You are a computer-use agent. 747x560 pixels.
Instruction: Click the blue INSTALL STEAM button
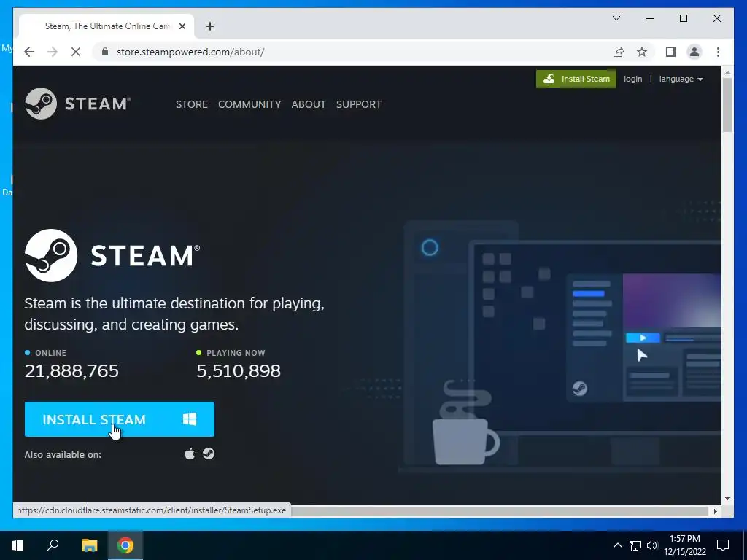pos(120,419)
